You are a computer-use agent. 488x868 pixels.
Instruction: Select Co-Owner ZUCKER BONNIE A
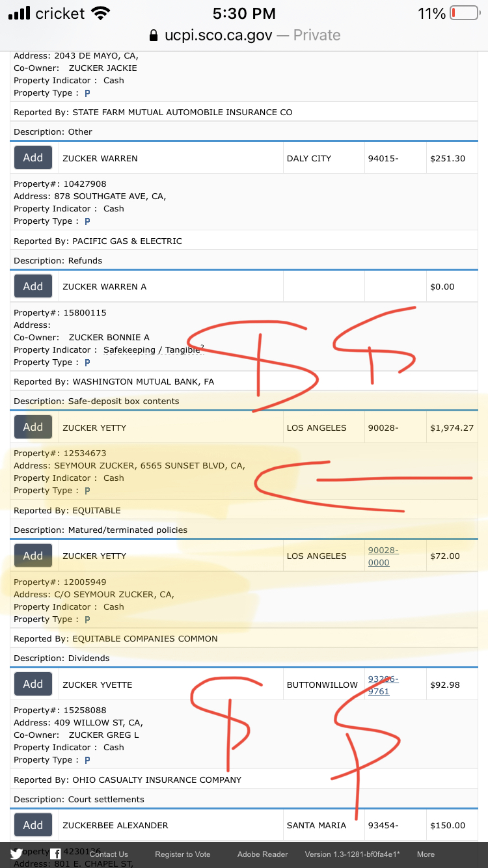tap(81, 338)
